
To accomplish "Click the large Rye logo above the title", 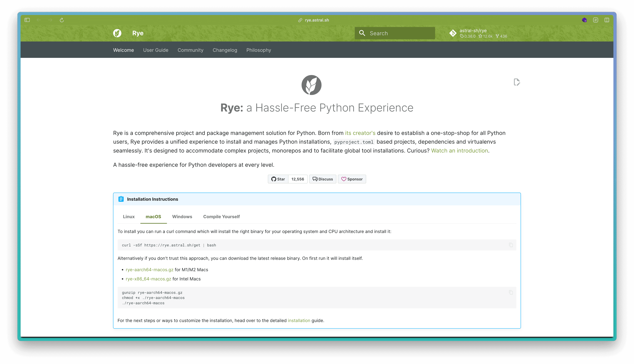I will (x=311, y=85).
